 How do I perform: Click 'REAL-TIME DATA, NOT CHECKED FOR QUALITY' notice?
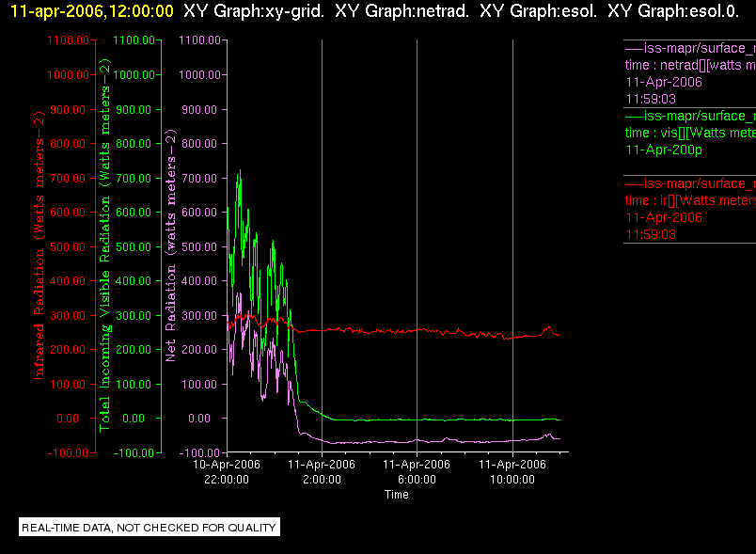coord(150,528)
